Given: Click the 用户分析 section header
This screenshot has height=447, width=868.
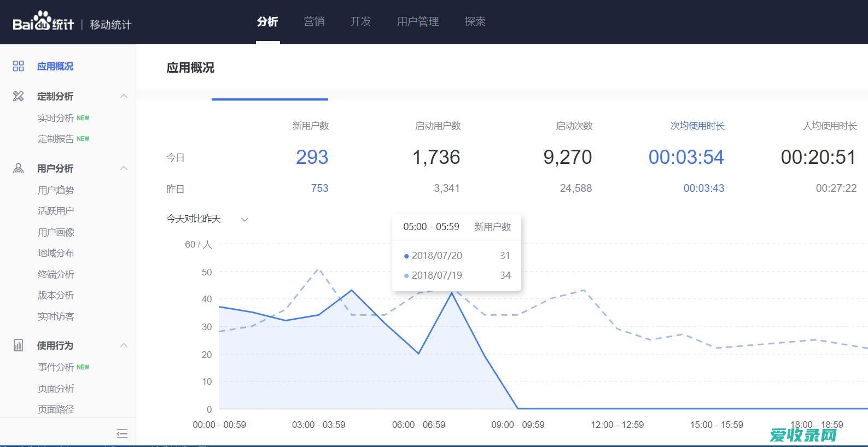Looking at the screenshot, I should [55, 168].
